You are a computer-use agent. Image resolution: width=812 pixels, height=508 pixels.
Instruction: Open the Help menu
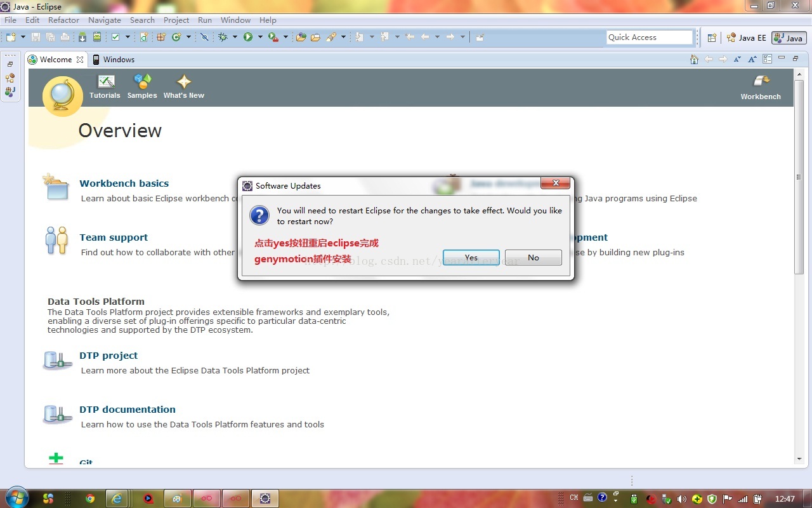tap(268, 20)
